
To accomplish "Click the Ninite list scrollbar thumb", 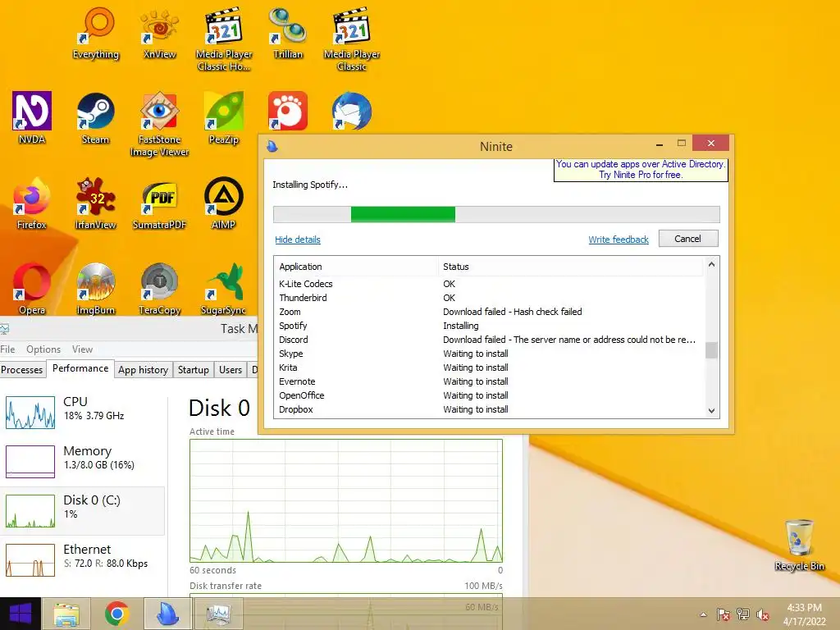I will 711,349.
